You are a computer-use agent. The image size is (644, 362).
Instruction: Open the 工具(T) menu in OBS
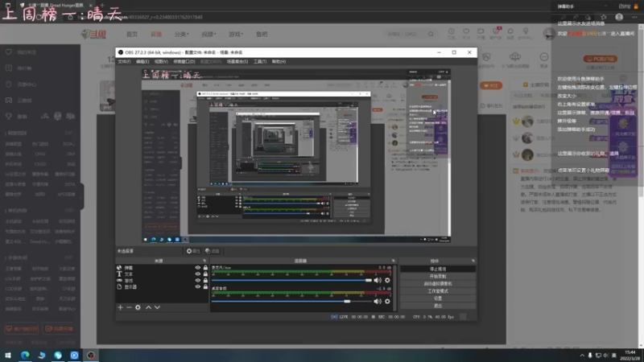coord(260,62)
